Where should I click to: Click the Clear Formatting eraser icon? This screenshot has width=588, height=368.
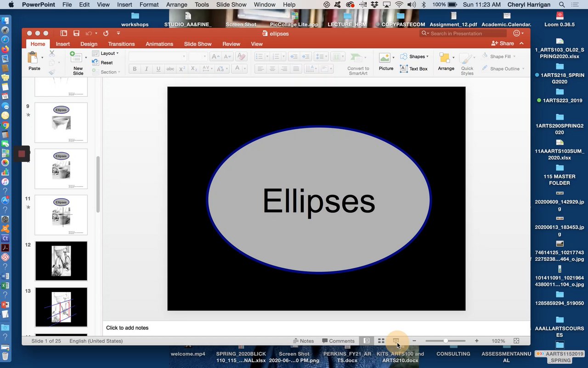[x=241, y=57]
